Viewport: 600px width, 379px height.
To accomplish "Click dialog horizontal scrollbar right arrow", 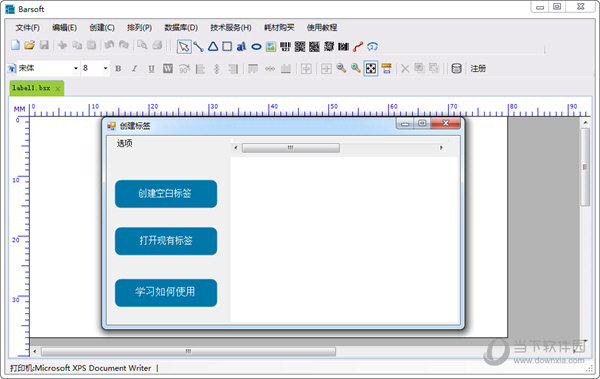I will tap(441, 147).
